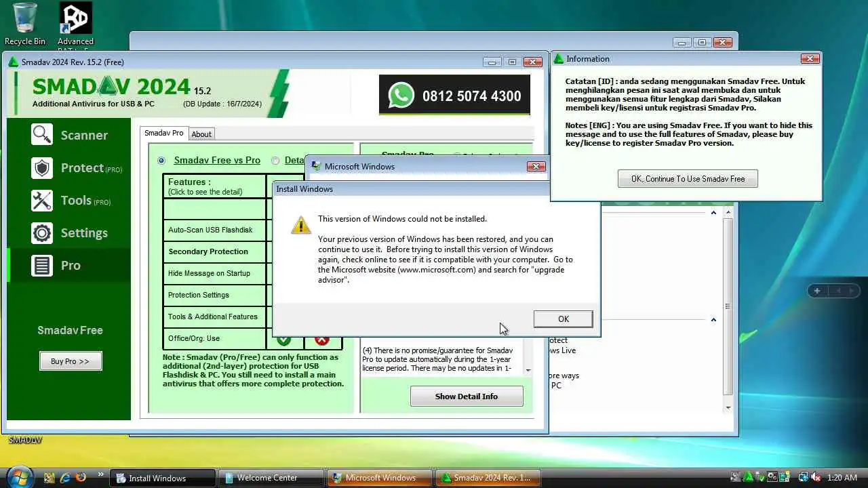Image resolution: width=868 pixels, height=488 pixels.
Task: Click the scroll down arrow in license text
Action: [x=528, y=371]
